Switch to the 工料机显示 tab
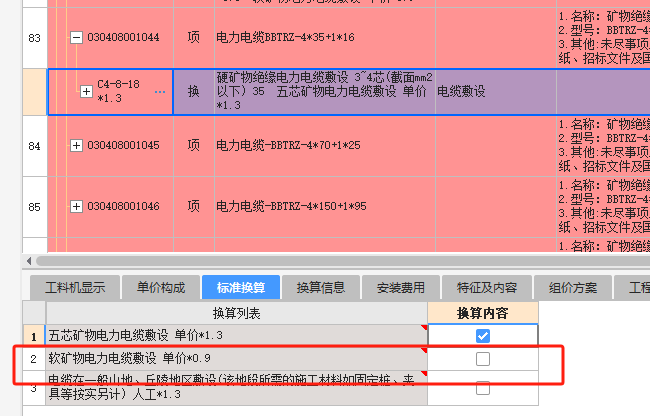The width and height of the screenshot is (650, 416). tap(75, 288)
